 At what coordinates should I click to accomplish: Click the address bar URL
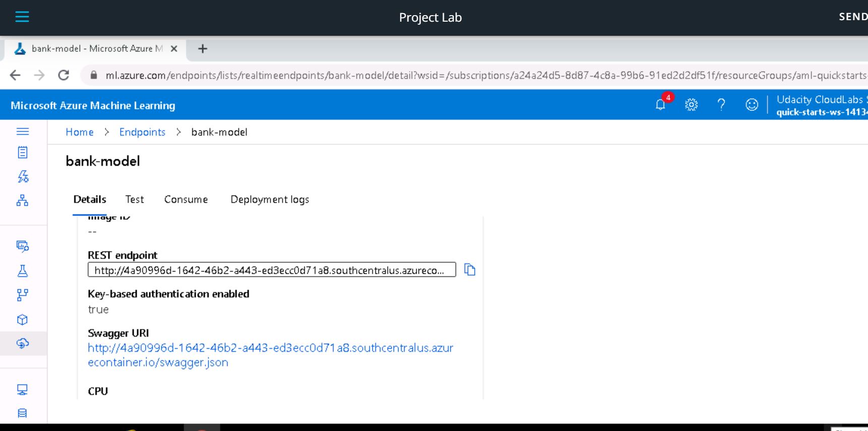485,75
